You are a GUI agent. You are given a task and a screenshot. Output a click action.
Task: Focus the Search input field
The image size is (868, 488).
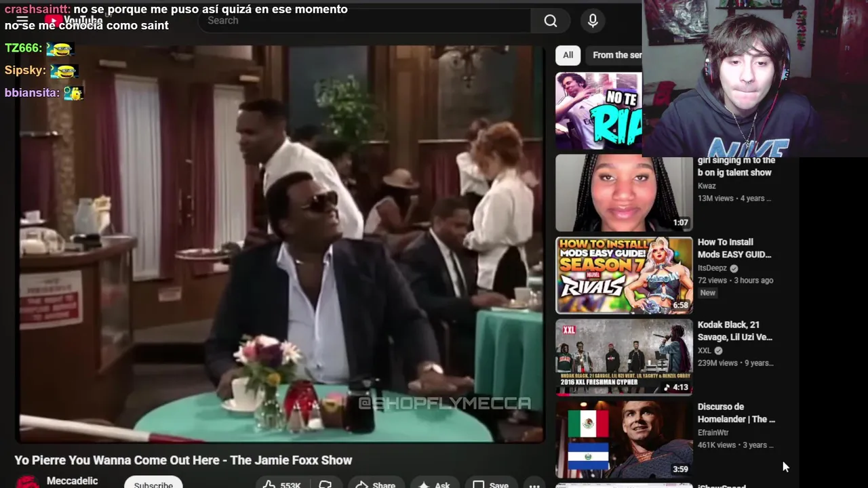click(366, 20)
